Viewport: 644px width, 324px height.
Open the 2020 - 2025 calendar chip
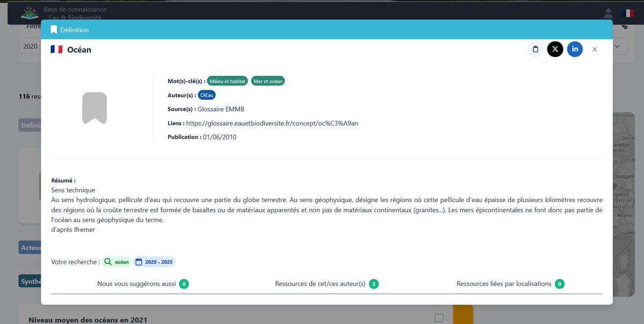click(154, 262)
